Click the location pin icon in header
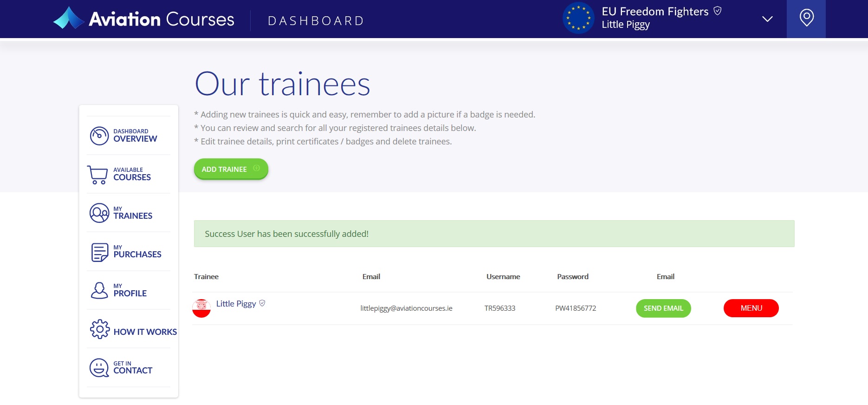Image resolution: width=868 pixels, height=405 pixels. 806,19
